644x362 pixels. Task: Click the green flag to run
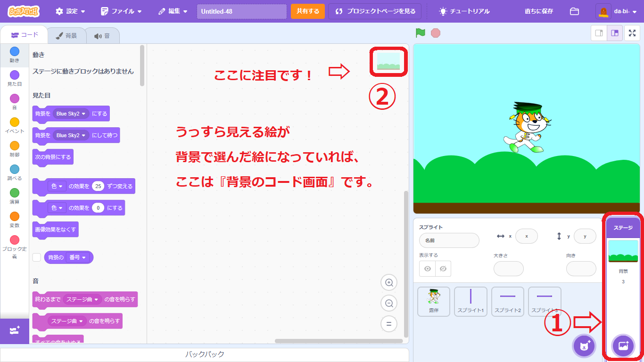[x=421, y=33]
